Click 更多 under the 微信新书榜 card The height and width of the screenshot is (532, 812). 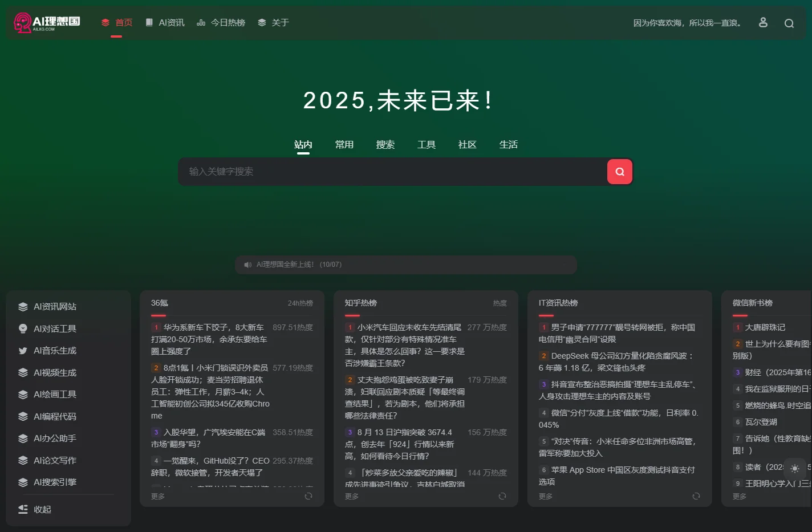pyautogui.click(x=740, y=497)
